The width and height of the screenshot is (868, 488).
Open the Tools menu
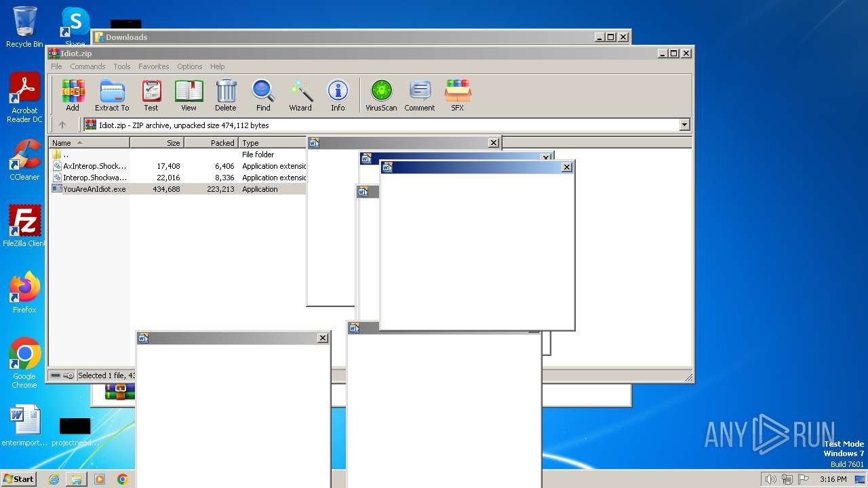(x=122, y=66)
